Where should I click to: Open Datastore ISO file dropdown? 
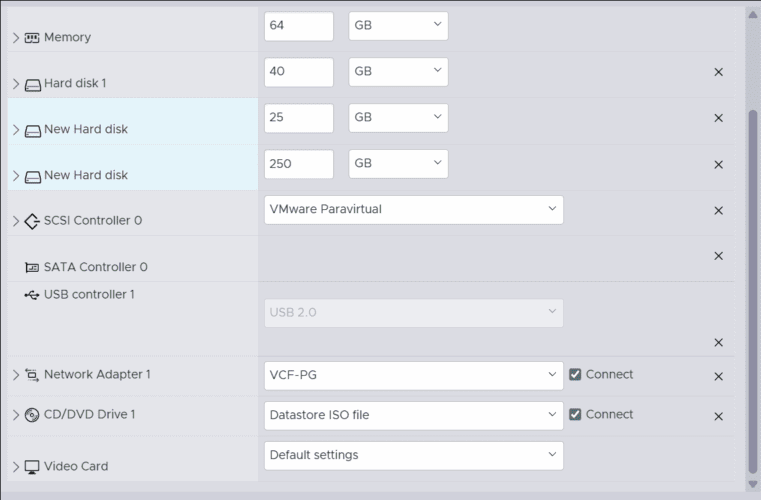click(x=413, y=415)
